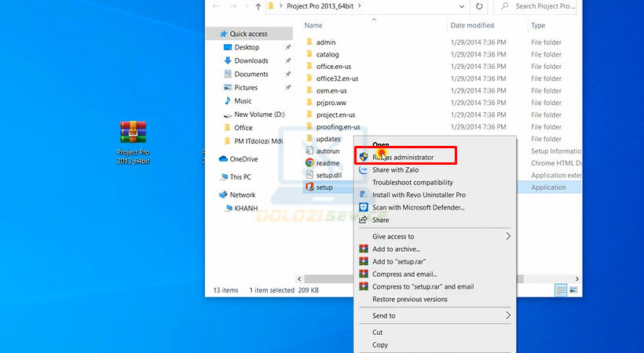Choose Add to "setup.rar" menu entry
644x353 pixels.
coord(434,261)
